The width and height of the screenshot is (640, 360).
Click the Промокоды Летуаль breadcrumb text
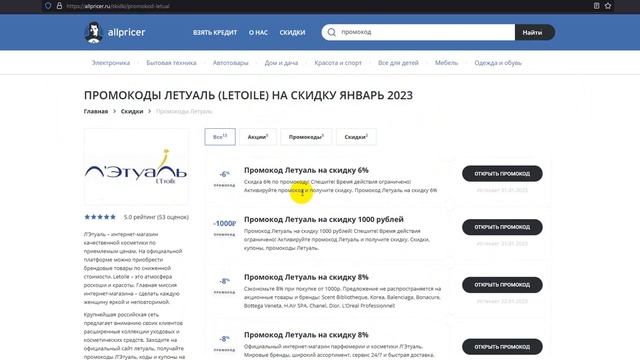[184, 111]
